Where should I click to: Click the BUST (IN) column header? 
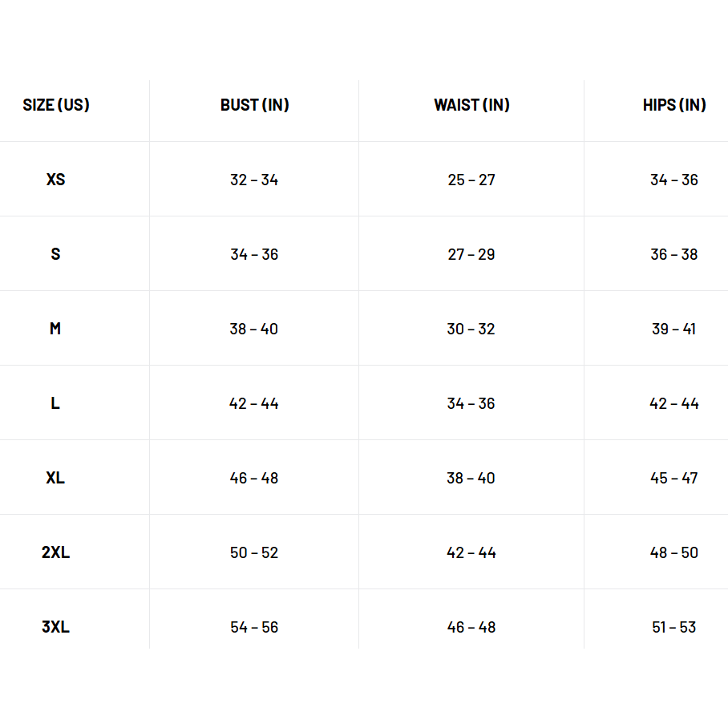pos(254,105)
